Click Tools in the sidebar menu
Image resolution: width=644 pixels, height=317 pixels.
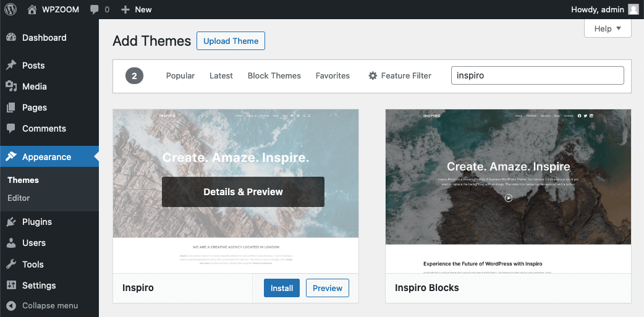(x=33, y=264)
